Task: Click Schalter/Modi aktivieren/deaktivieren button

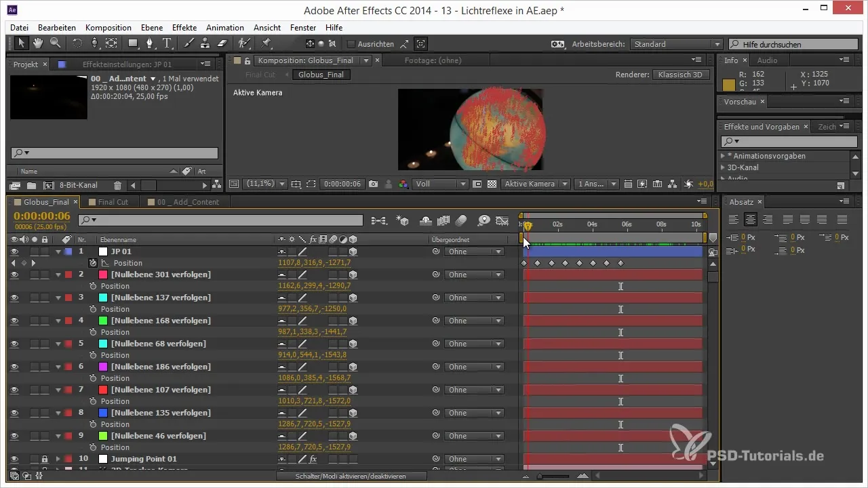Action: [351, 476]
